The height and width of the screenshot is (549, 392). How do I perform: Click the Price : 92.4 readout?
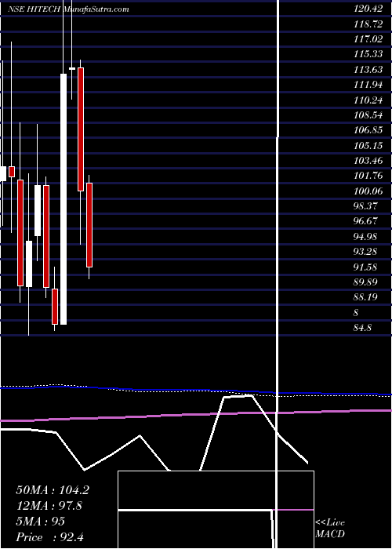[49, 537]
